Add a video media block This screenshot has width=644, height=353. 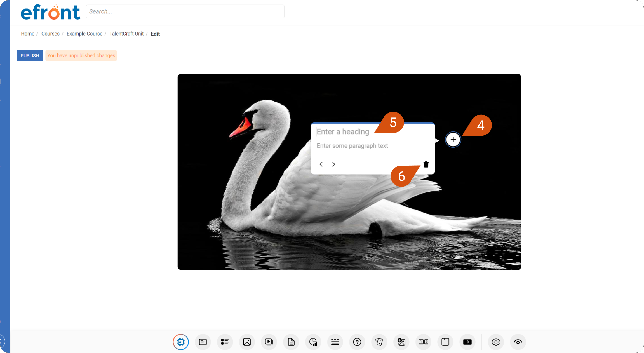269,342
